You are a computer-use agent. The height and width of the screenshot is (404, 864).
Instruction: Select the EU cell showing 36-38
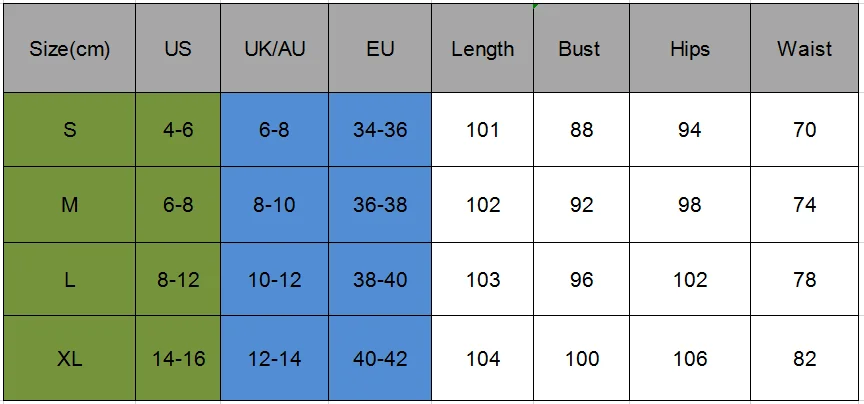click(x=380, y=204)
